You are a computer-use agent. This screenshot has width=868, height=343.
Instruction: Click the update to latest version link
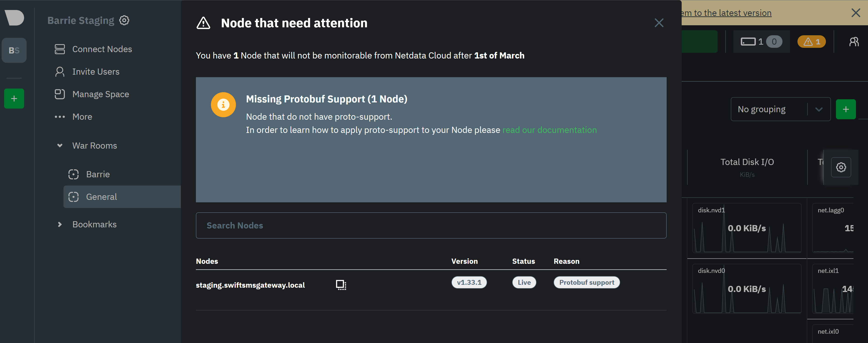(x=726, y=13)
